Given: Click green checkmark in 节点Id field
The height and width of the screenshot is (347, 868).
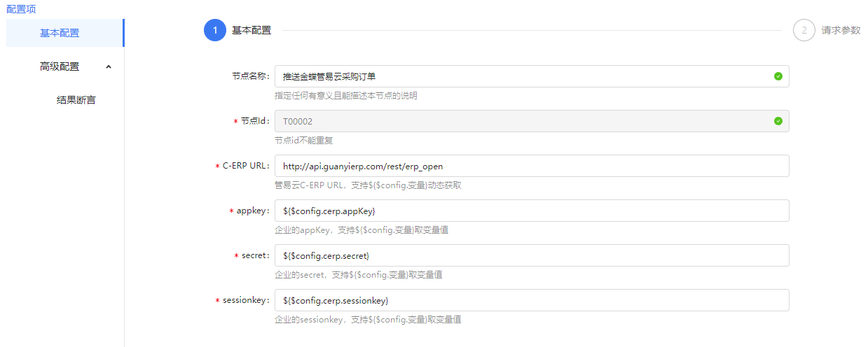Looking at the screenshot, I should [778, 121].
